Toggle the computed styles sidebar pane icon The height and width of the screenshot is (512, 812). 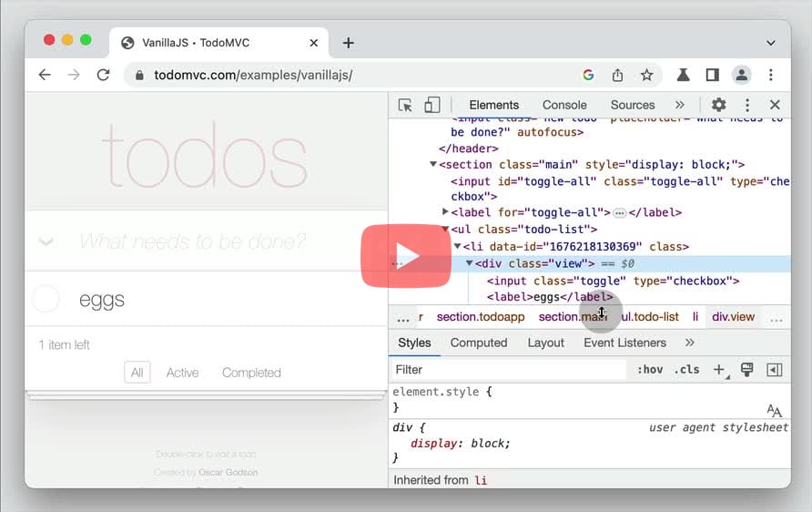click(x=774, y=370)
